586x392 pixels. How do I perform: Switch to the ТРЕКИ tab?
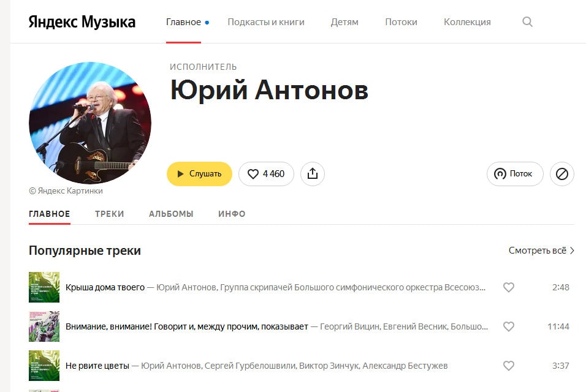109,214
